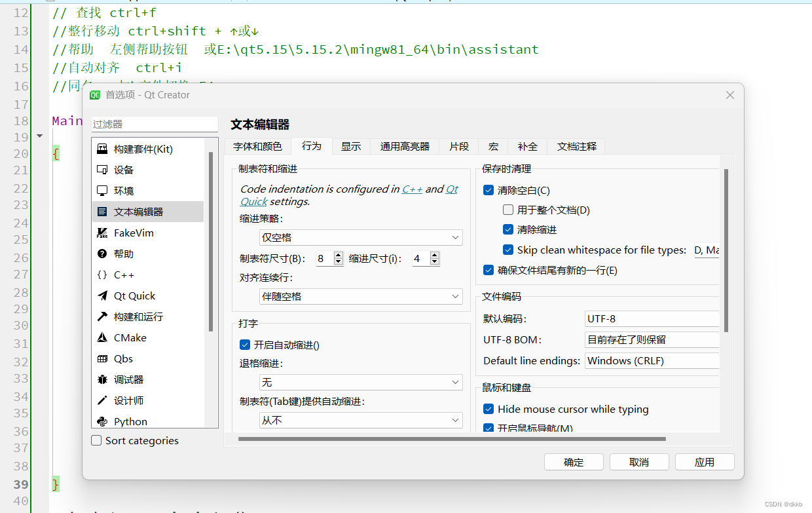Image resolution: width=812 pixels, height=513 pixels.
Task: Open 对齐连续行 dropdown showing 伴随空格
Action: pyautogui.click(x=361, y=296)
